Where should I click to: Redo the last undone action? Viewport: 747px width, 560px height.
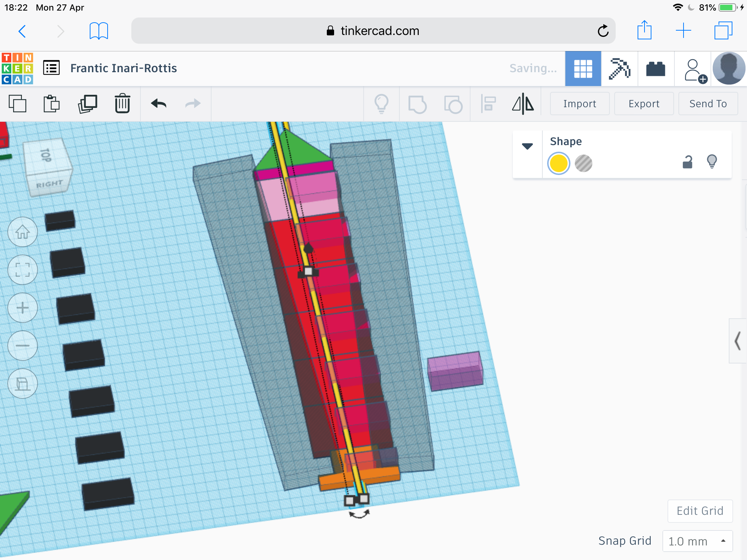click(193, 104)
